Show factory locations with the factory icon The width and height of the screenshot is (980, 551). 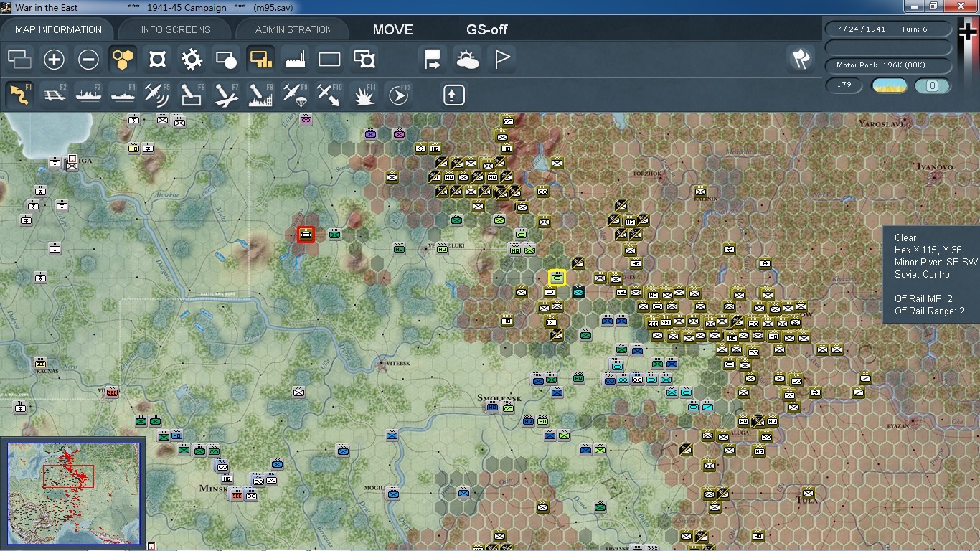point(295,60)
